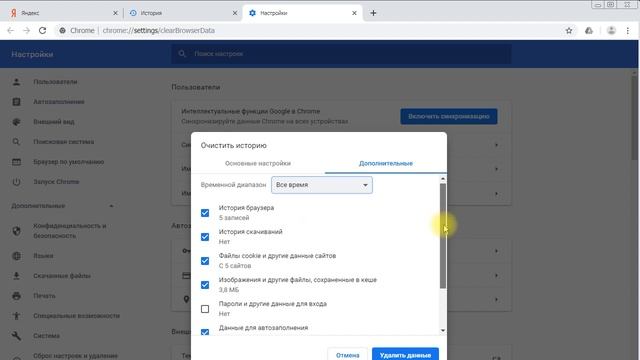Click the browser back arrow
This screenshot has height=360, width=640.
point(11,31)
